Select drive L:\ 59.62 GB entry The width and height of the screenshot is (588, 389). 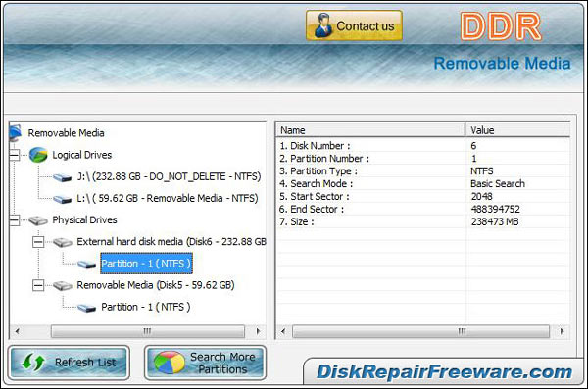tap(168, 199)
